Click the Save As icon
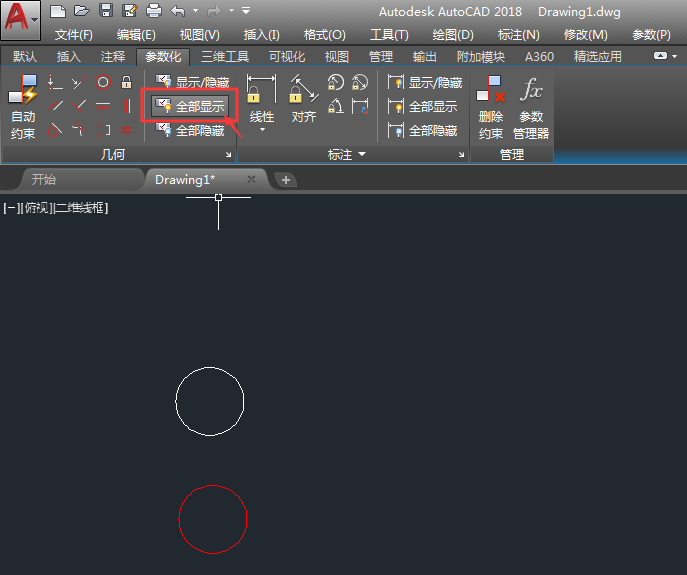687x575 pixels. pos(130,11)
